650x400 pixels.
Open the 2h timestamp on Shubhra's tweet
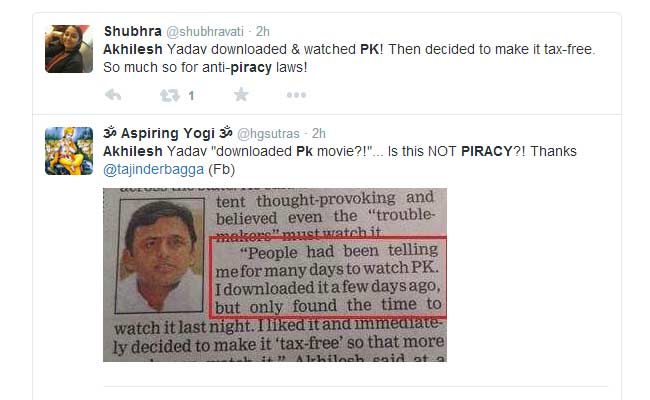point(262,31)
